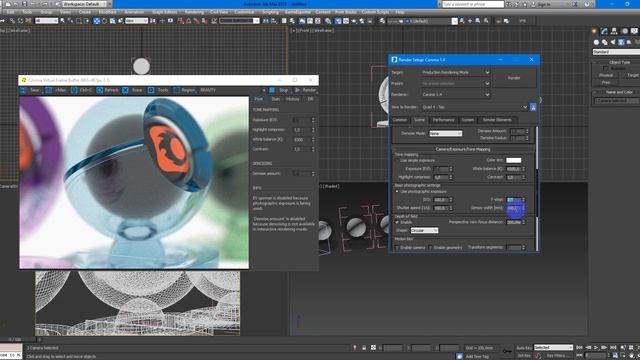Switch to History tab in frame buffer
The height and width of the screenshot is (360, 640).
click(293, 99)
